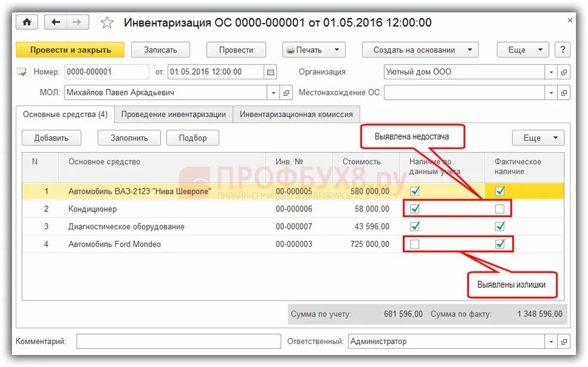Add document to favorites via star

(x=107, y=23)
